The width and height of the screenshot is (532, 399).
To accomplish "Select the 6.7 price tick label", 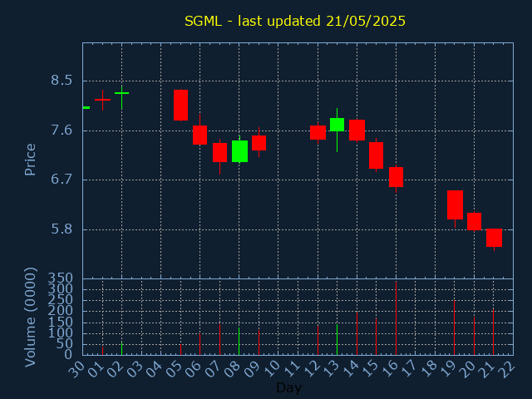I will [62, 180].
